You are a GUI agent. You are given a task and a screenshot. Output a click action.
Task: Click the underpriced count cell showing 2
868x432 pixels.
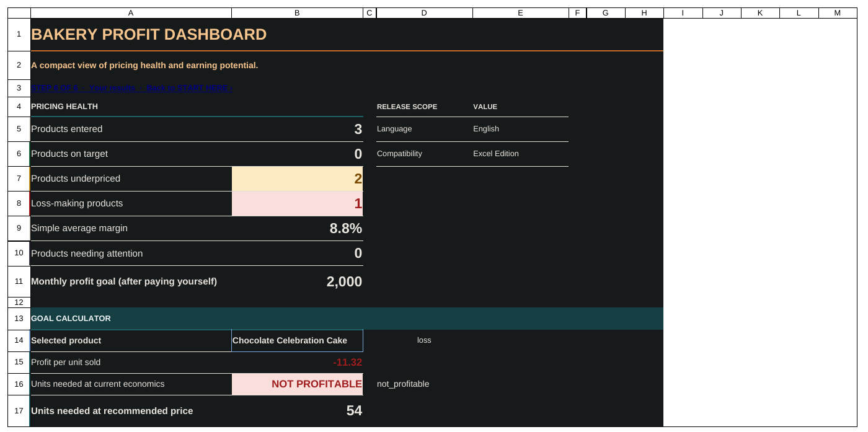[x=297, y=179]
